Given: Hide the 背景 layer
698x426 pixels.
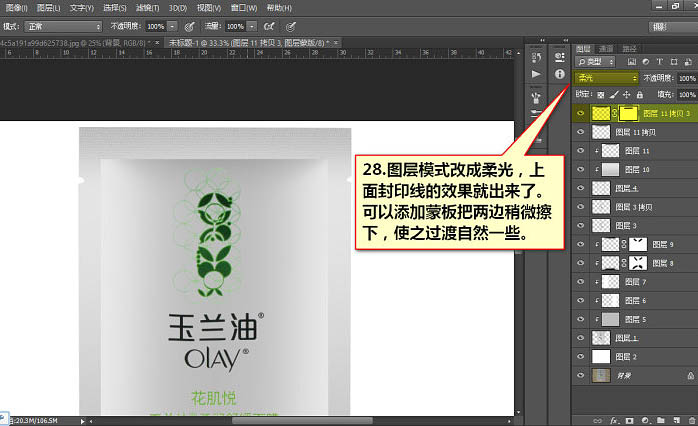Looking at the screenshot, I should pos(580,375).
